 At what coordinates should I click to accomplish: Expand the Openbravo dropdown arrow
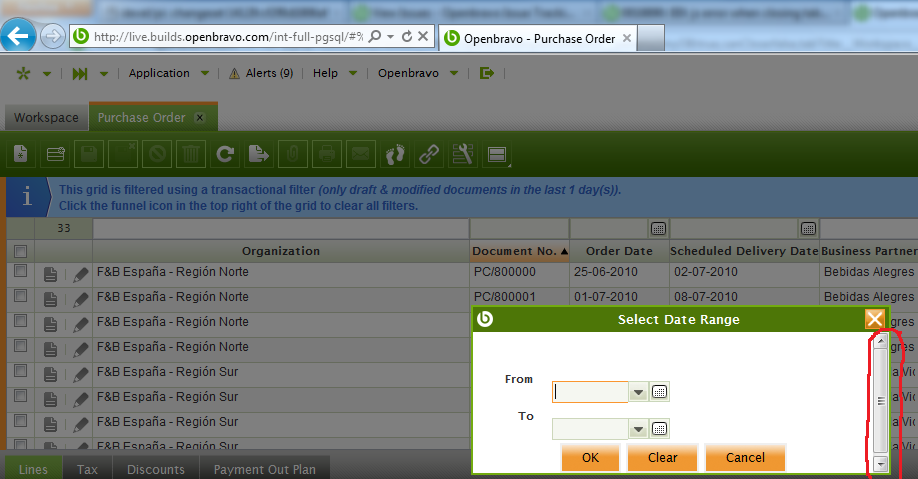(454, 73)
